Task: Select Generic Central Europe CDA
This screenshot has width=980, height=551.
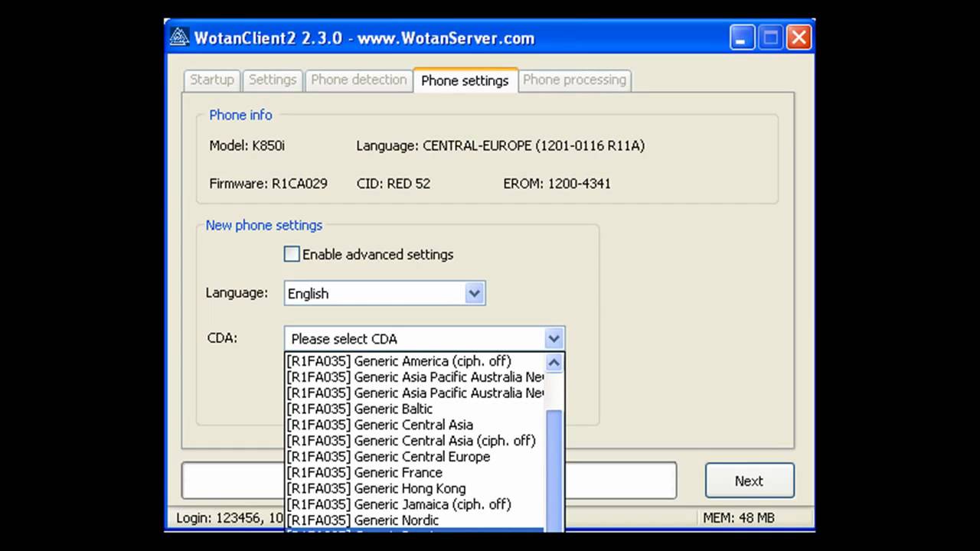Action: [414, 457]
